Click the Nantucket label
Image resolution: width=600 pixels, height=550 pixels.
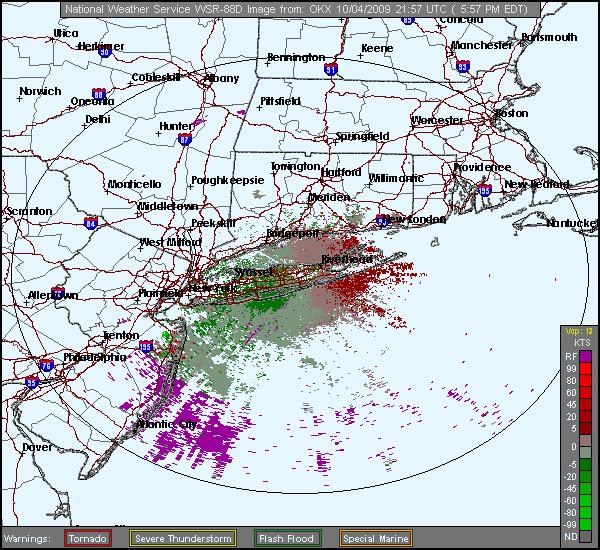(x=572, y=223)
